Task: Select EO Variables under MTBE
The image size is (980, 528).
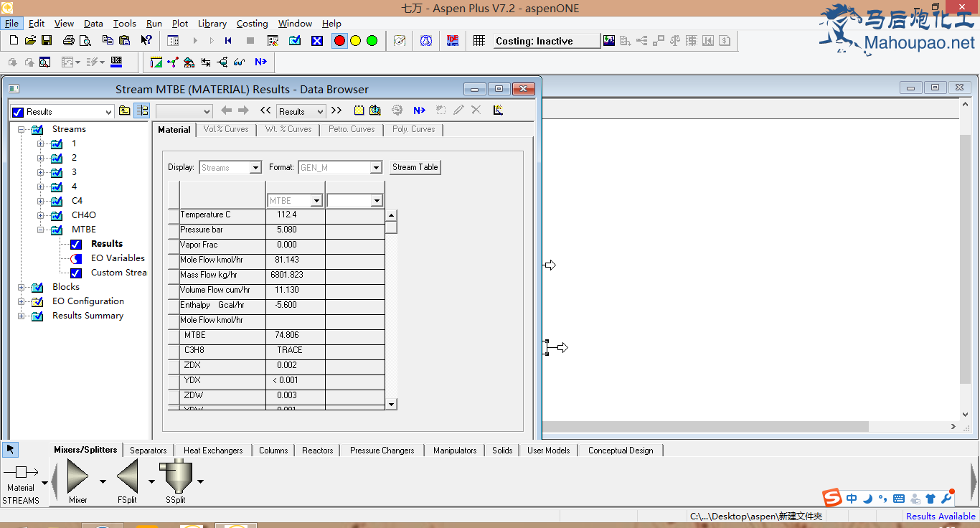Action: pyautogui.click(x=118, y=258)
